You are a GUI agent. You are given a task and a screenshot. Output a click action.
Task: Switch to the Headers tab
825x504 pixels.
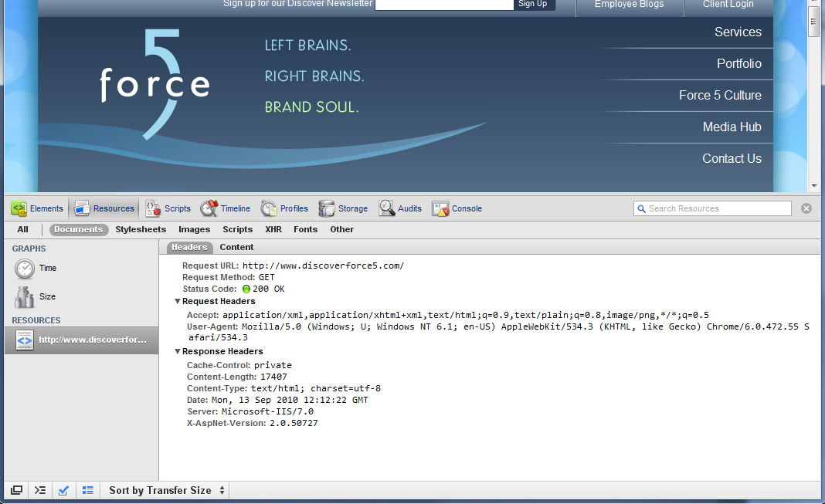click(x=189, y=247)
